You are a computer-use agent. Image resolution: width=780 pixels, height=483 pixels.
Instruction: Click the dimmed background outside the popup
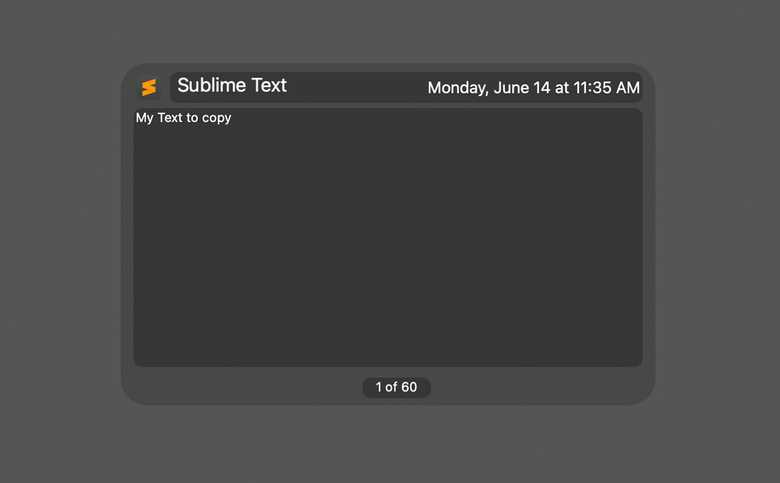[x=60, y=240]
